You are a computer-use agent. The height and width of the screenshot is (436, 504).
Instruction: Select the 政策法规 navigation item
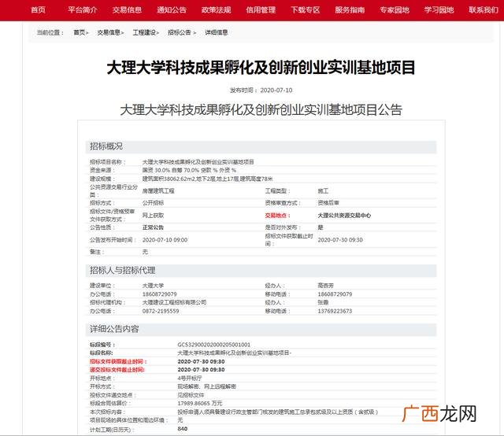(x=216, y=10)
